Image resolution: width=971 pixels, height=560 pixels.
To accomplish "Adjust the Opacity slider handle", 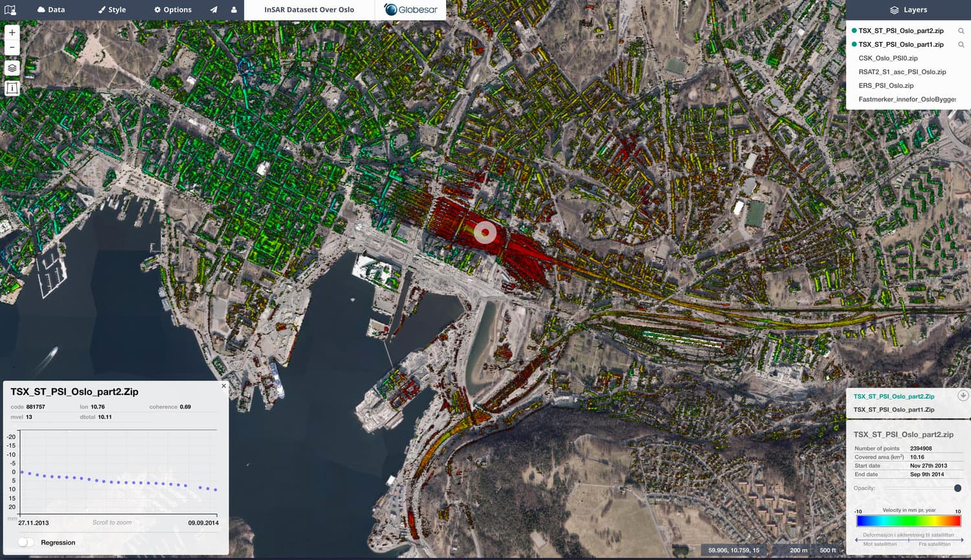I will 958,487.
